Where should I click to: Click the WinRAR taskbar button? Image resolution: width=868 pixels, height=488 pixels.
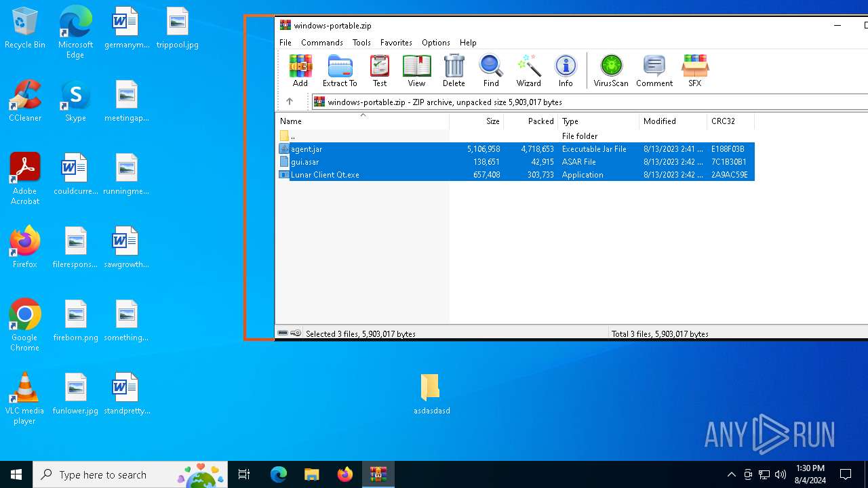click(378, 474)
